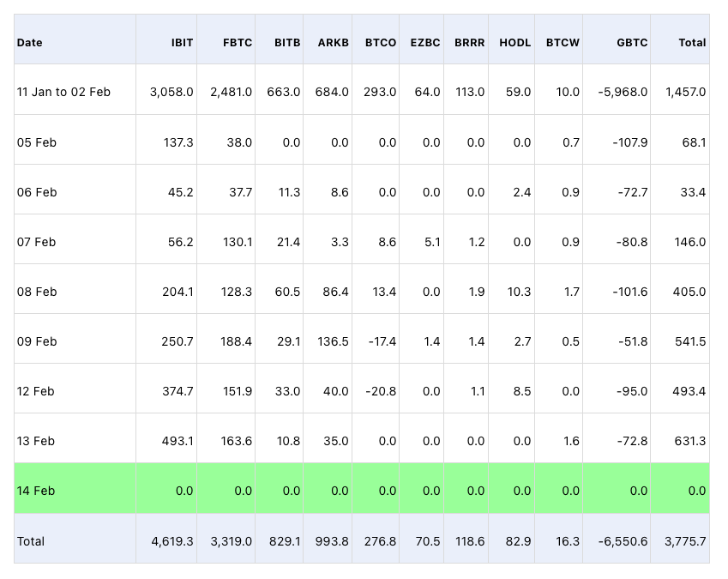Screen dimensions: 728x579
Task: Click the BTCO grand total 276.8
Action: 380,541
